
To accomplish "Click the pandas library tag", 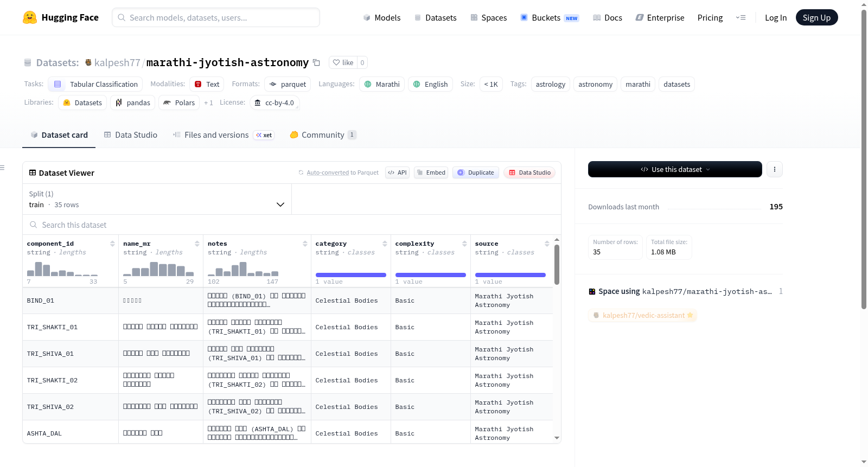I will coord(133,103).
